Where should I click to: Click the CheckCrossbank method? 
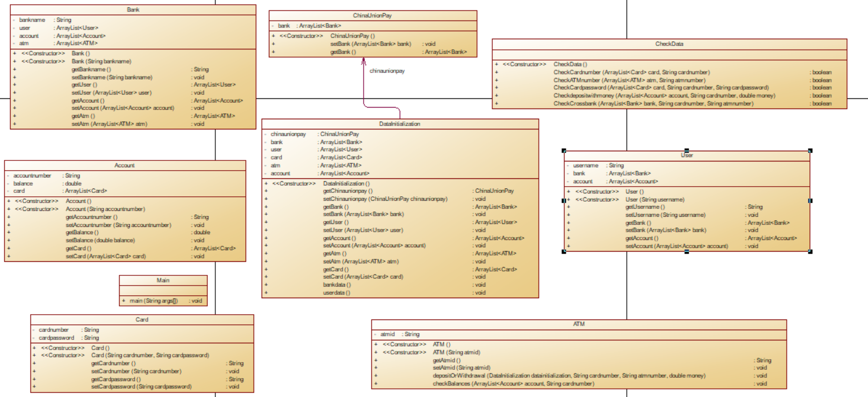point(653,103)
